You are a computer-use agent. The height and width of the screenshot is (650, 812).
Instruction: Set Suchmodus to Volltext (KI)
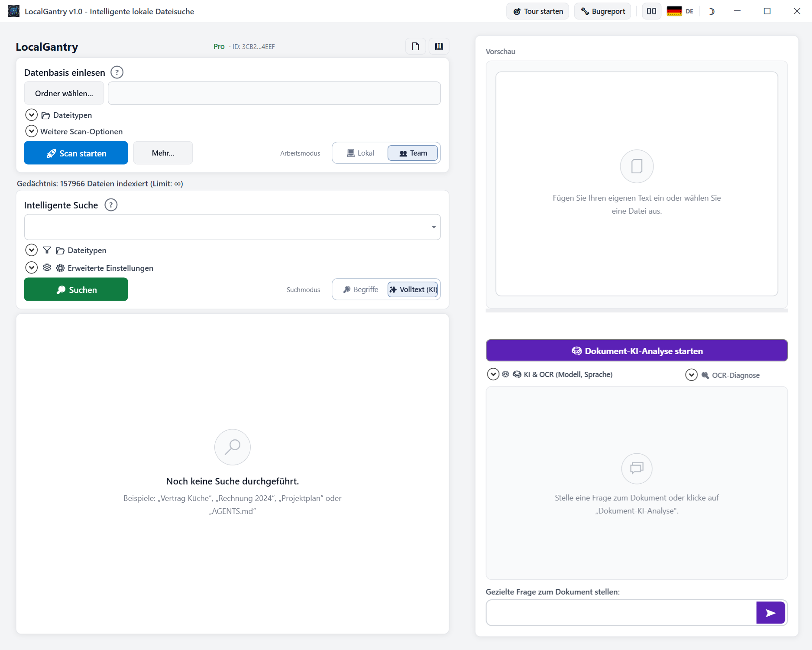click(x=413, y=289)
